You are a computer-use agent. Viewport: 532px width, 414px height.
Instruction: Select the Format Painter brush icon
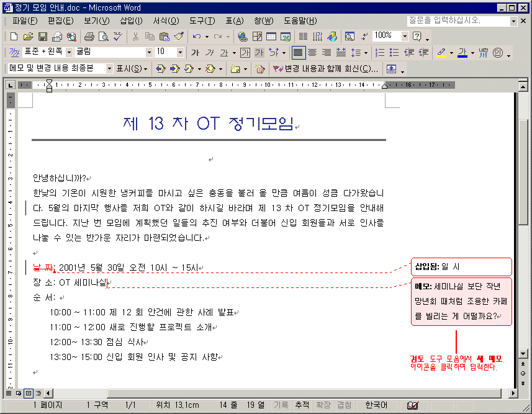pos(178,37)
